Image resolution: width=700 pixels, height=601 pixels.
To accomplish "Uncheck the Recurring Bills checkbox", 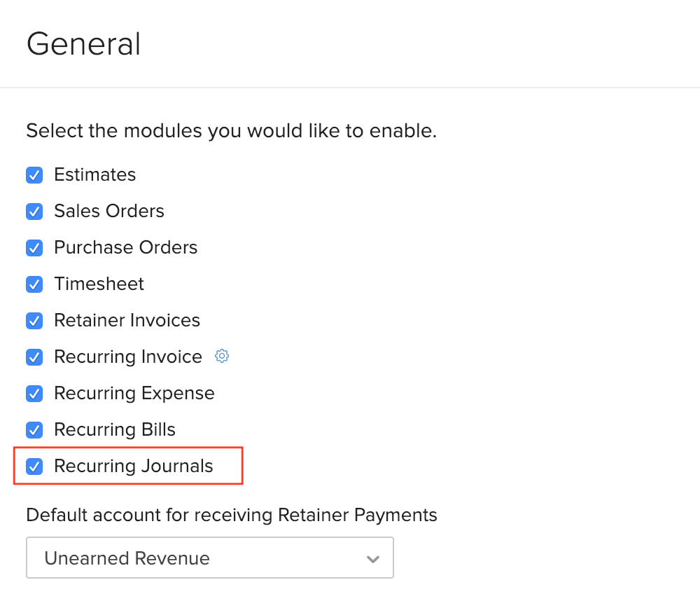I will pyautogui.click(x=34, y=430).
